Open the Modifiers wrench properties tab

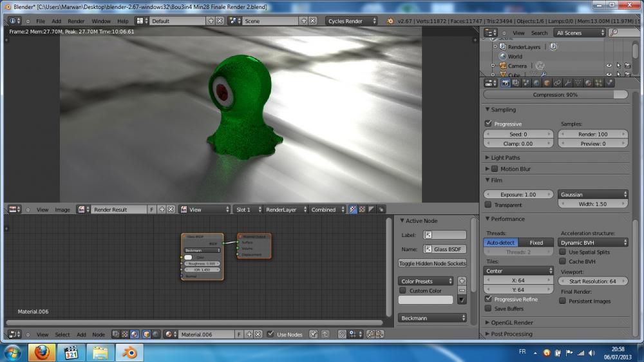pyautogui.click(x=567, y=83)
